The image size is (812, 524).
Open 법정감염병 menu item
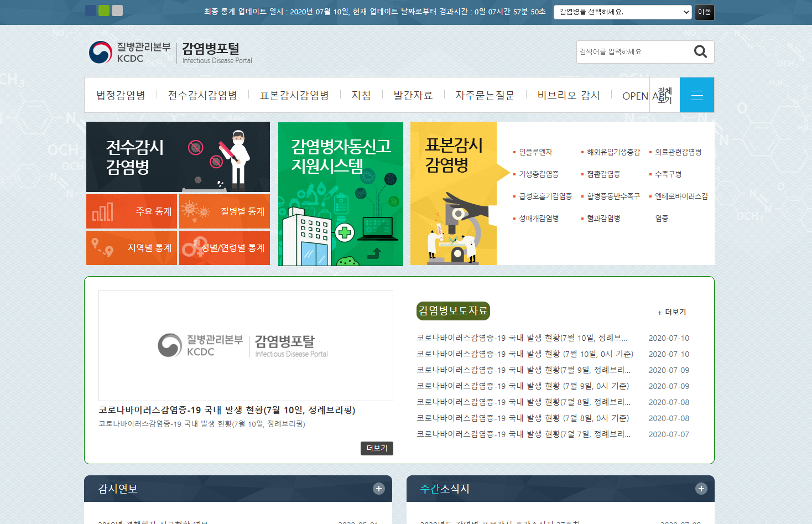(121, 96)
